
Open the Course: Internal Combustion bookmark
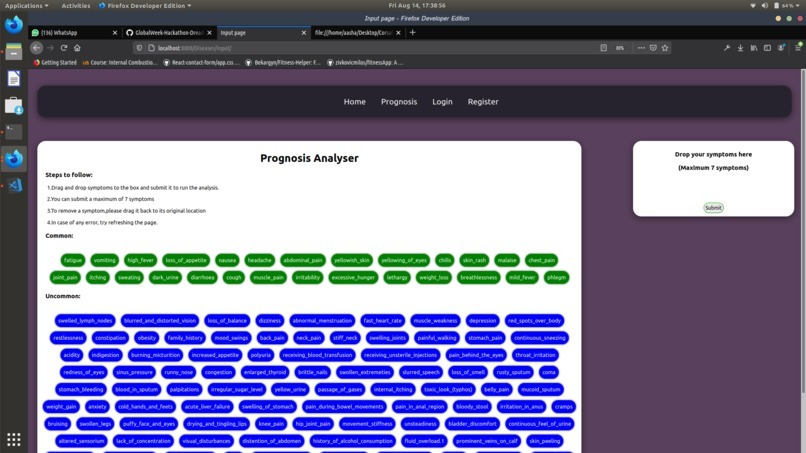pos(120,62)
